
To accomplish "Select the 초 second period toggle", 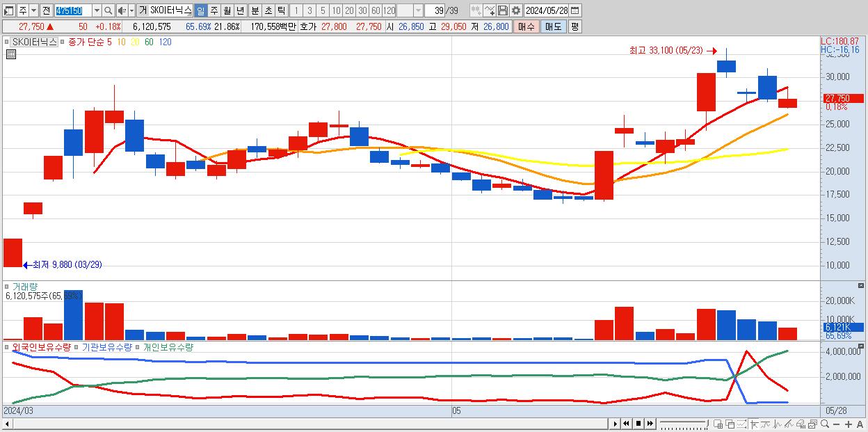I will [268, 10].
